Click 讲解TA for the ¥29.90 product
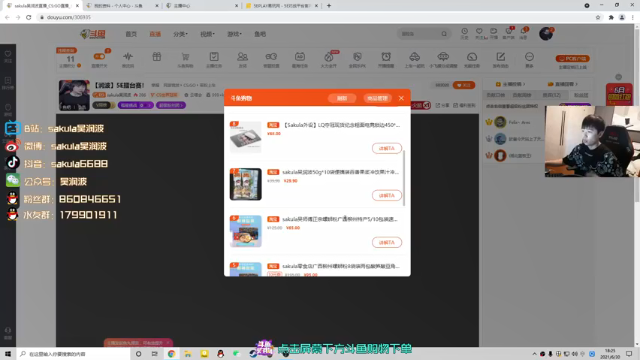Viewport: 640px width, 360px height. coord(387,195)
